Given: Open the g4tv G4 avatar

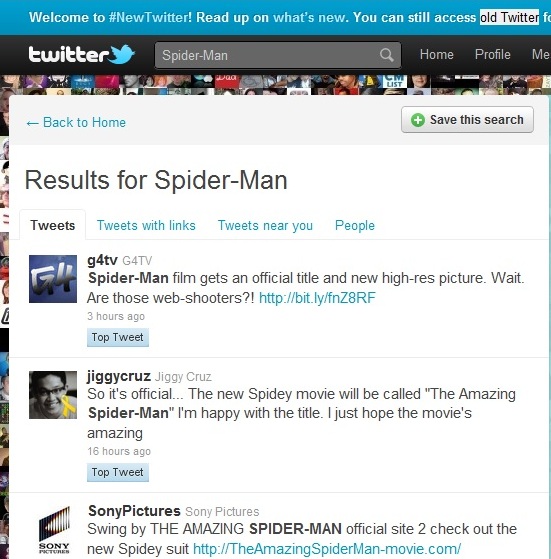Looking at the screenshot, I should coord(53,279).
